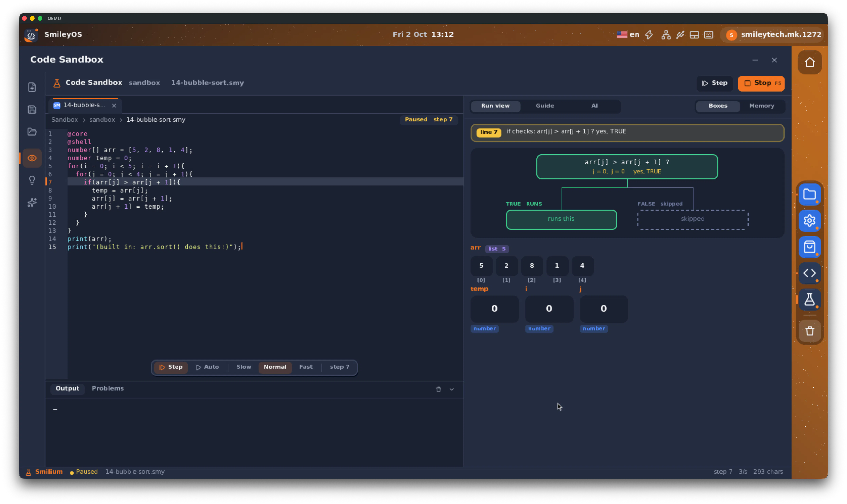847x504 pixels.
Task: Click the lightbulb hints sidebar icon
Action: pos(32,180)
